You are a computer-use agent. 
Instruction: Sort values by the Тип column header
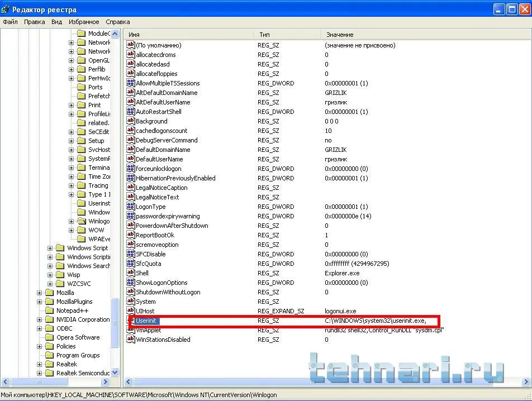click(287, 35)
